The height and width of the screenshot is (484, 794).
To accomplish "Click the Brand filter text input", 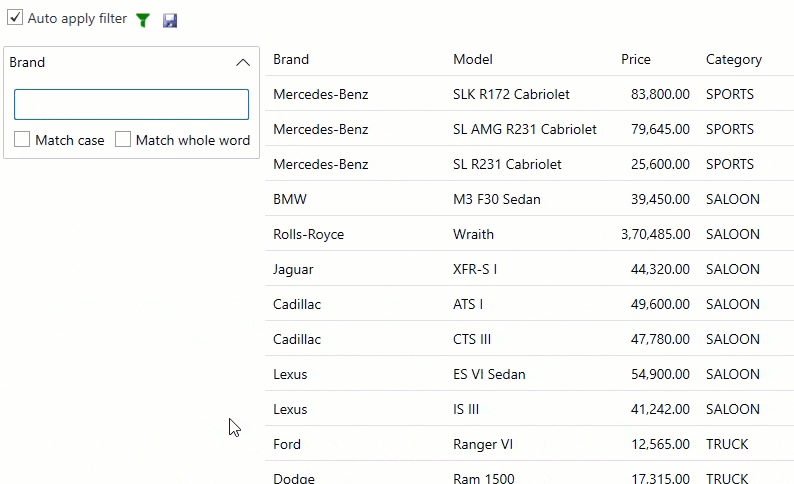I will pyautogui.click(x=132, y=104).
